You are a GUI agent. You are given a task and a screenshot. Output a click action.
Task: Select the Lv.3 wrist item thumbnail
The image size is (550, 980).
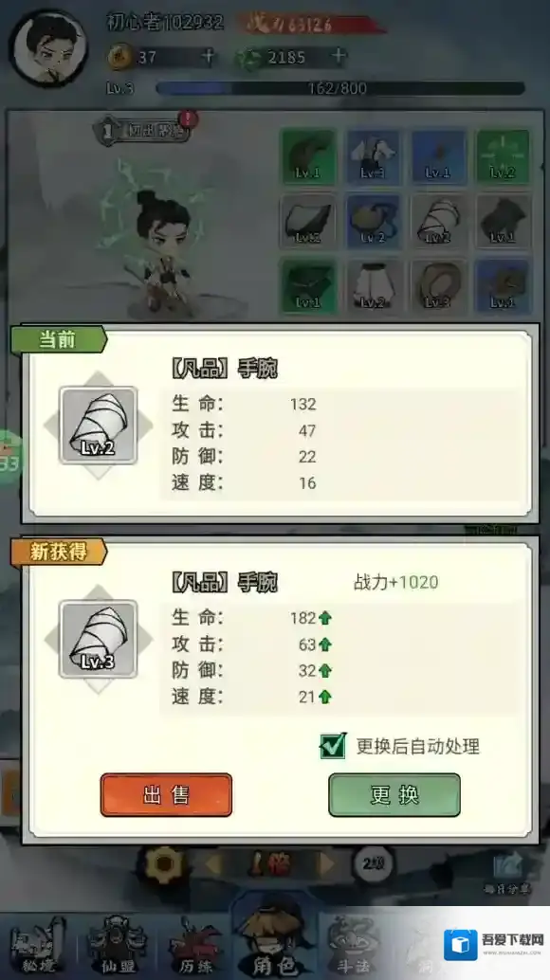[x=98, y=639]
